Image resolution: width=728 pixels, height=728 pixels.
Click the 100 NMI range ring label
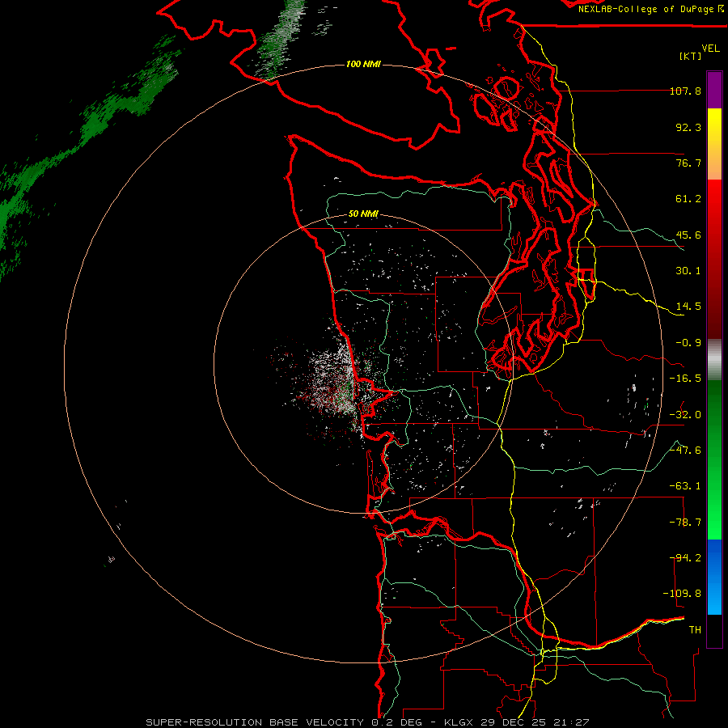(x=363, y=64)
